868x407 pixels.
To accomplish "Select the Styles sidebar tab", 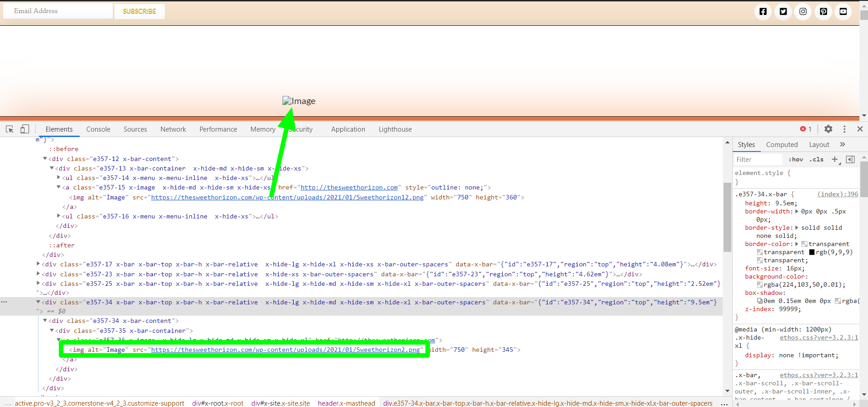I will (x=746, y=144).
